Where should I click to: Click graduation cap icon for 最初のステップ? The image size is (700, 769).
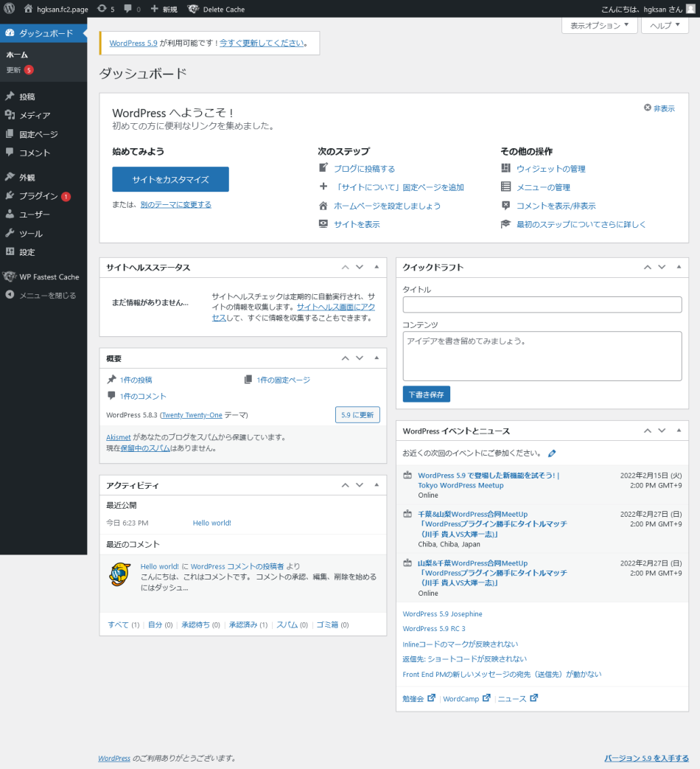tap(506, 223)
